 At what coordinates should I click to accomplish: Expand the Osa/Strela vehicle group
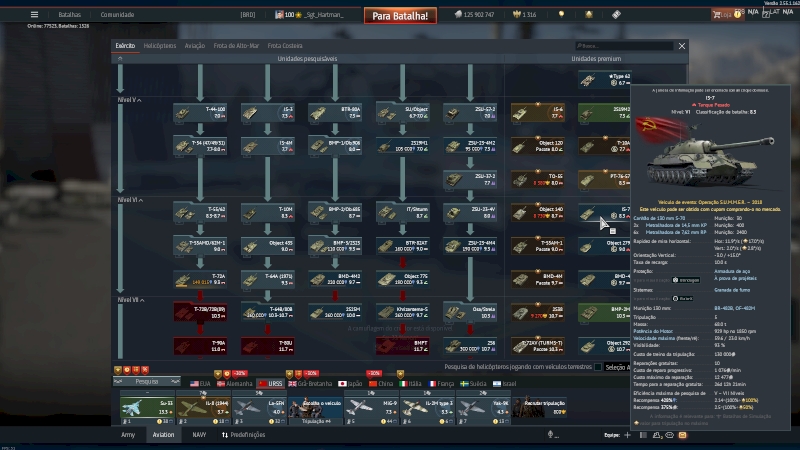pos(470,312)
